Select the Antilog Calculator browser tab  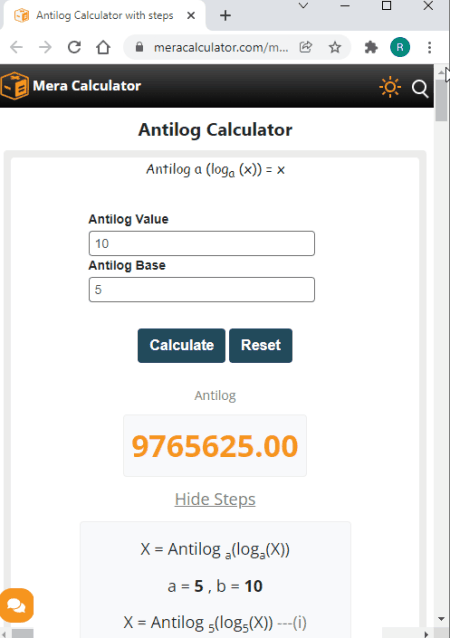pos(105,15)
